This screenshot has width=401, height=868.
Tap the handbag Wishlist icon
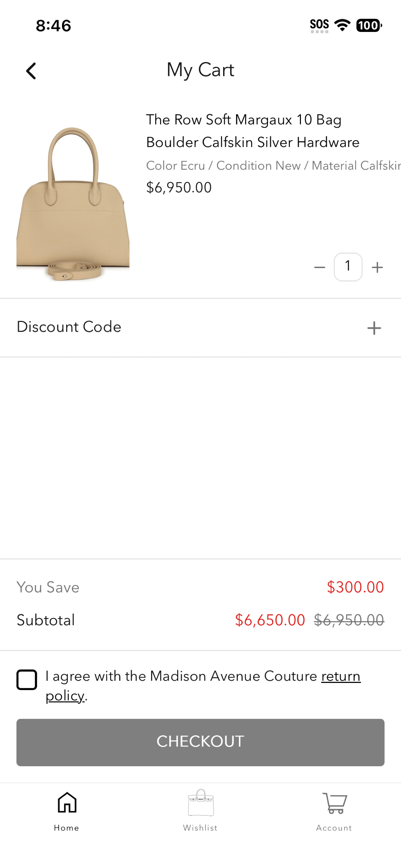point(201,803)
